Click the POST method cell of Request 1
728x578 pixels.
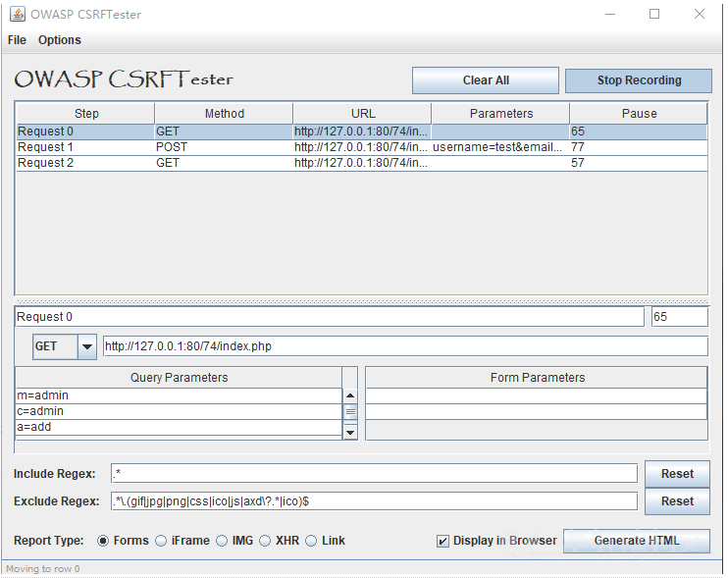click(x=224, y=147)
